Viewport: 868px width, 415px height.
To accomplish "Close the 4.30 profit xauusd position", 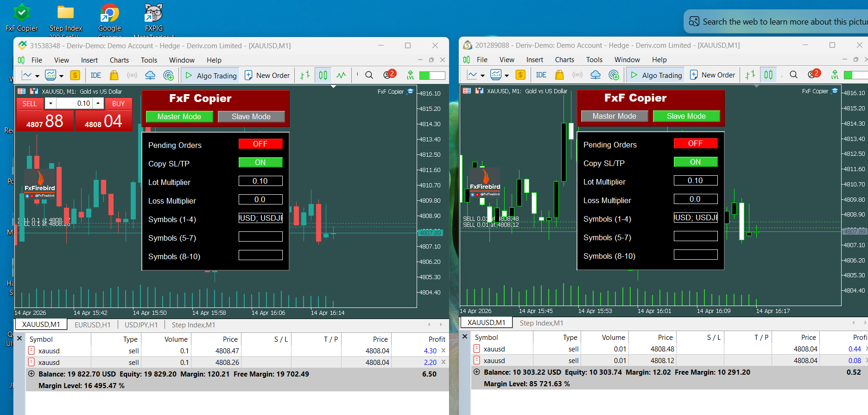I will pos(444,351).
